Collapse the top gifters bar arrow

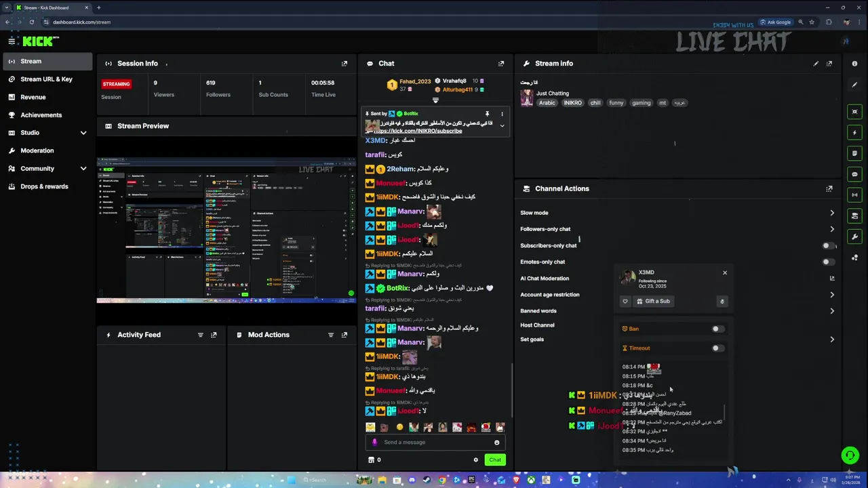(435, 100)
